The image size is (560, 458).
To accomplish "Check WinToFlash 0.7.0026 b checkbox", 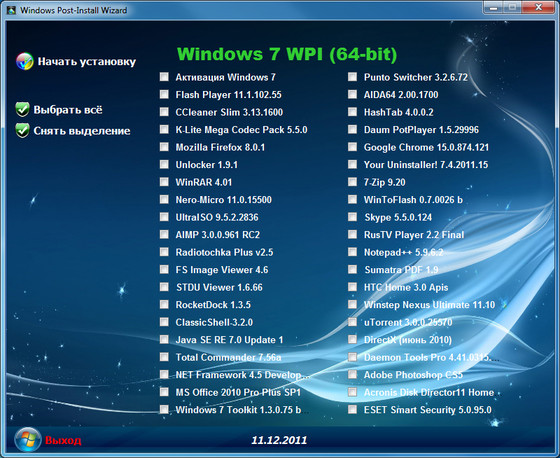I will (x=352, y=199).
